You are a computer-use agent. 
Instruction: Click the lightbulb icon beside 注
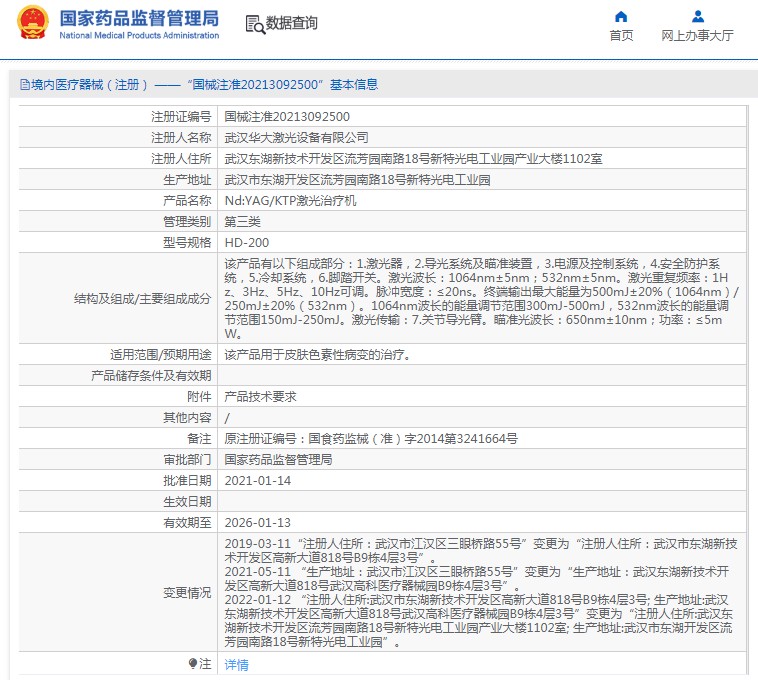point(193,663)
